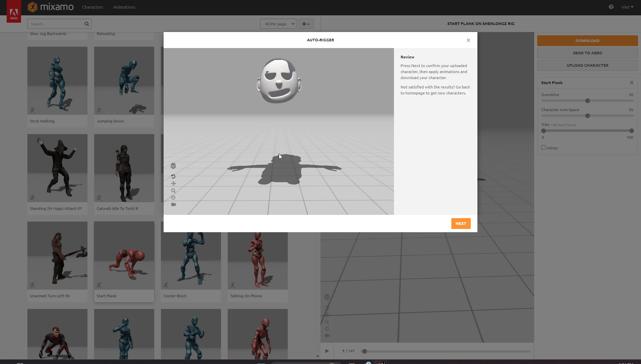Open the 48 Per page dropdown

[278, 24]
